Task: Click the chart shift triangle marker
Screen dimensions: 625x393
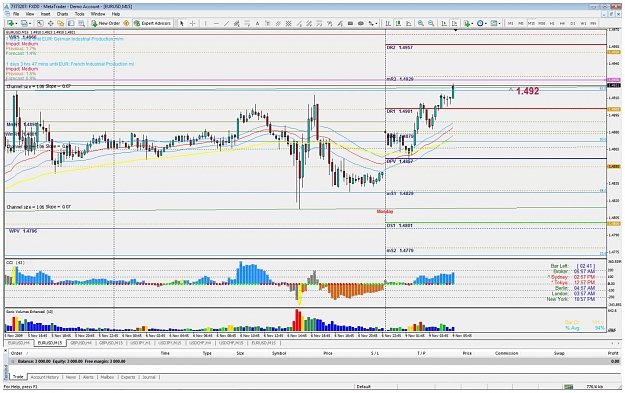Action: pos(456,30)
